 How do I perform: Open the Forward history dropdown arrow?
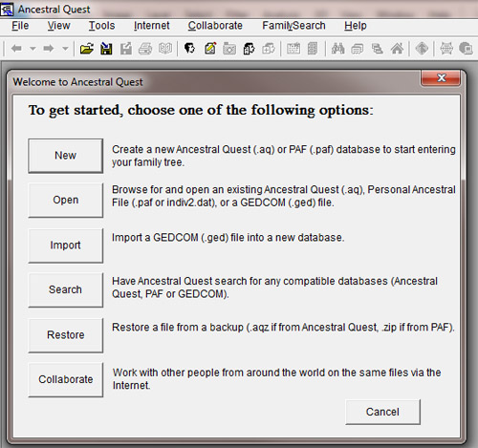65,49
